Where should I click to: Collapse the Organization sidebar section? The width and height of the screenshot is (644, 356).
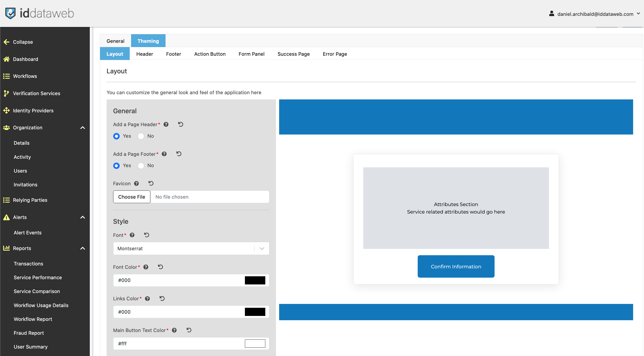pyautogui.click(x=83, y=127)
